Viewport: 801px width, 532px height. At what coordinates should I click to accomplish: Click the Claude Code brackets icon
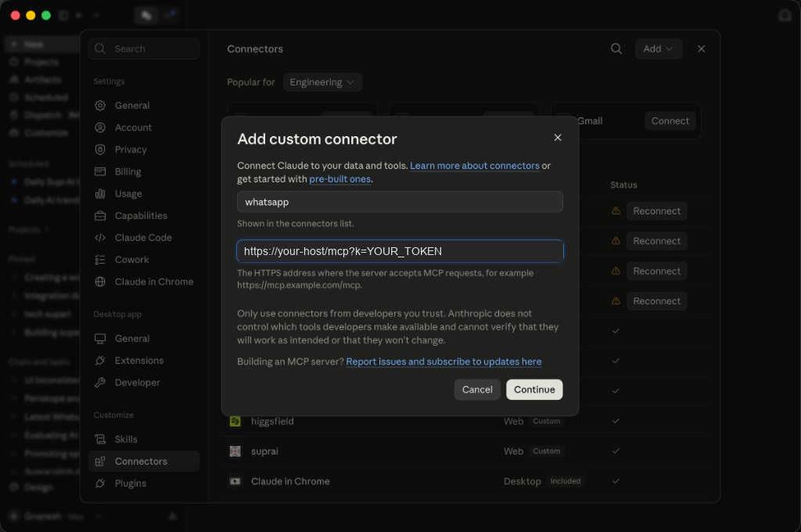click(x=100, y=238)
